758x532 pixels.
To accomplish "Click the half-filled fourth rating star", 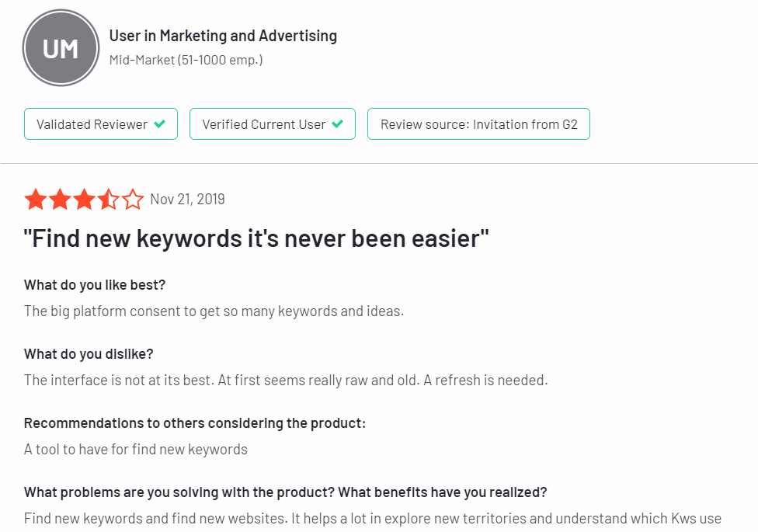I will tap(108, 200).
